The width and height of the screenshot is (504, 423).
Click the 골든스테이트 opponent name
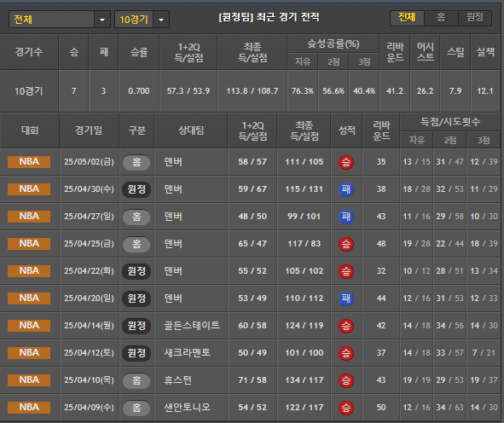[192, 326]
